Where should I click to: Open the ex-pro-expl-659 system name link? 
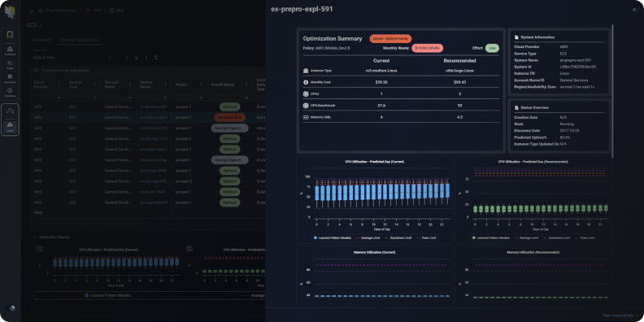[153, 181]
